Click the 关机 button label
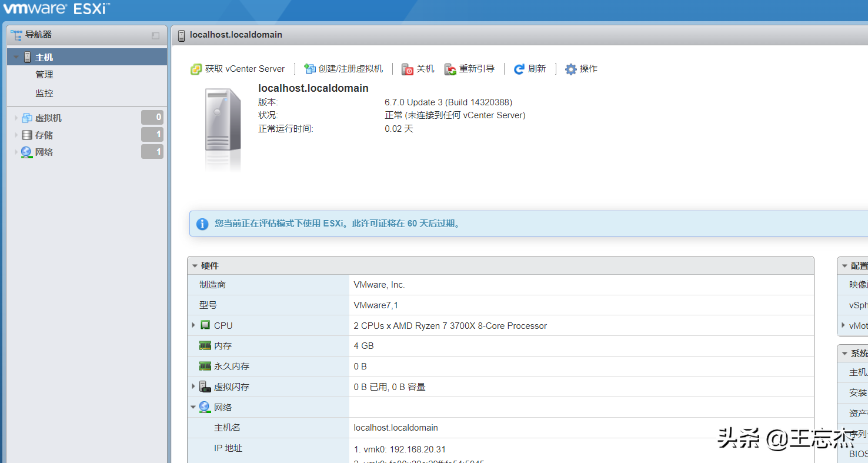This screenshot has height=463, width=868. coord(425,69)
